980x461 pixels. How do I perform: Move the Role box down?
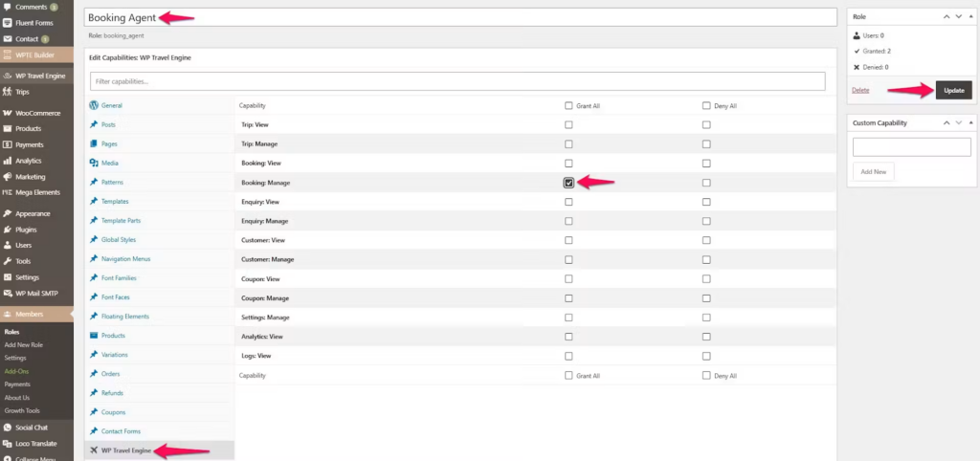pyautogui.click(x=959, y=17)
